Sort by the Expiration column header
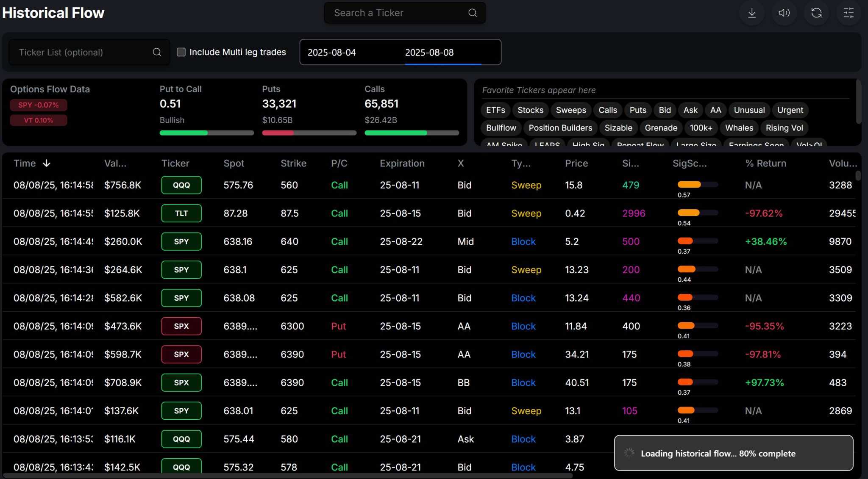The height and width of the screenshot is (479, 868). (402, 163)
